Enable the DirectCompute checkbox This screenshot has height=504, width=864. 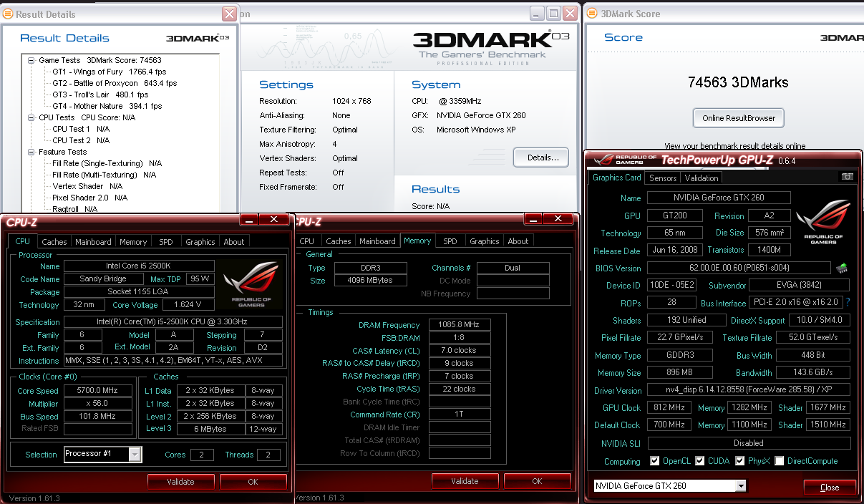pyautogui.click(x=780, y=461)
